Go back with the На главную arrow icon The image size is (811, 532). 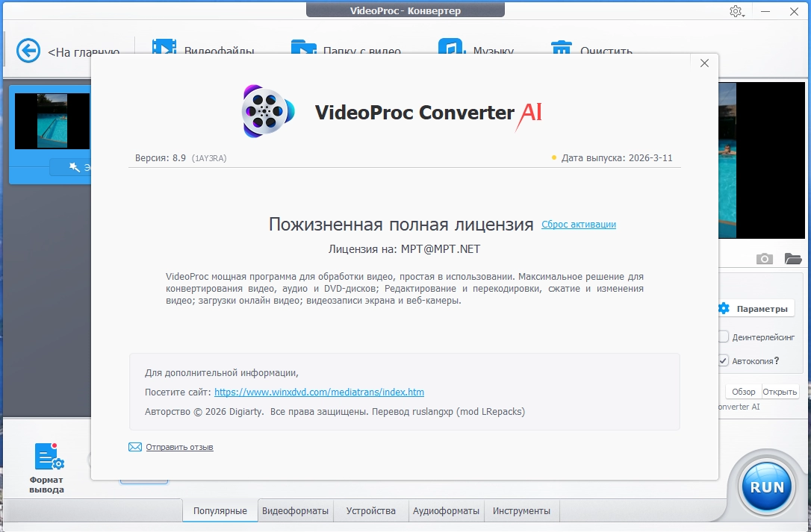(x=28, y=51)
